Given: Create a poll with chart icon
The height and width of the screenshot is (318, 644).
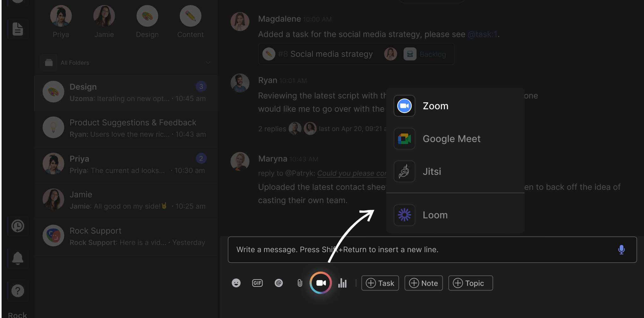Looking at the screenshot, I should pos(342,283).
